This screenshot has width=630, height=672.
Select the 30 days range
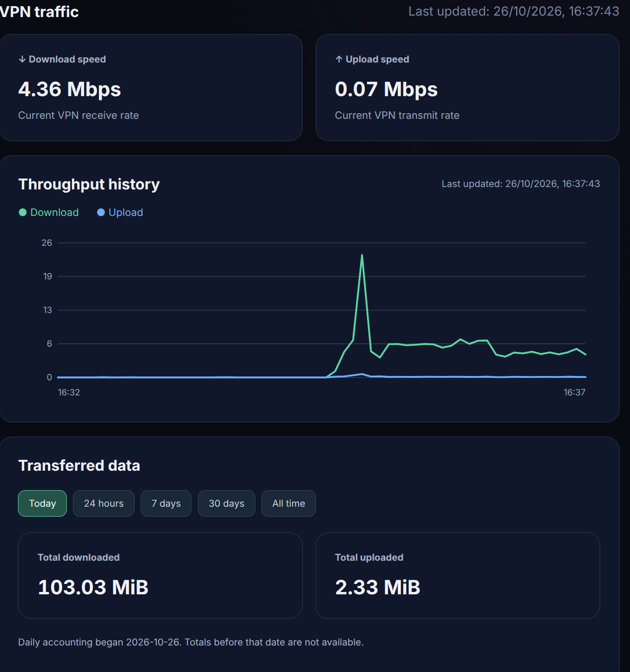click(x=226, y=503)
